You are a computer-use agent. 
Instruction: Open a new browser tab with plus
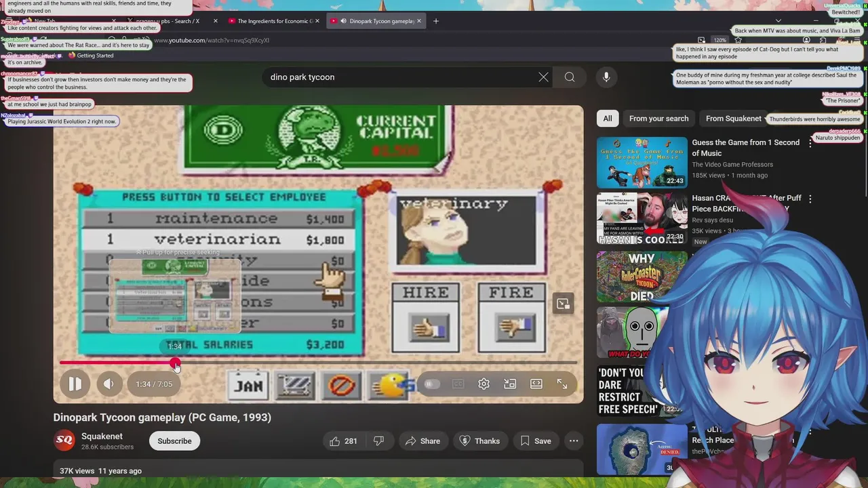(436, 21)
